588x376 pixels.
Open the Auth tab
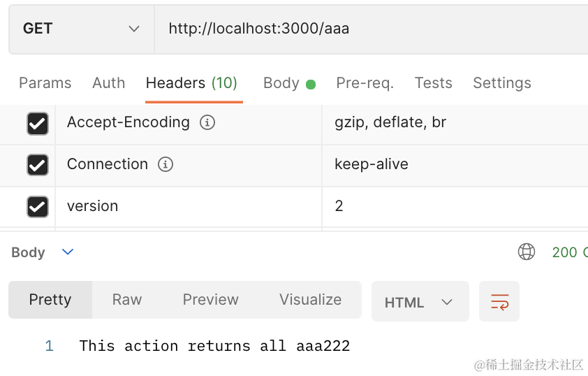108,83
